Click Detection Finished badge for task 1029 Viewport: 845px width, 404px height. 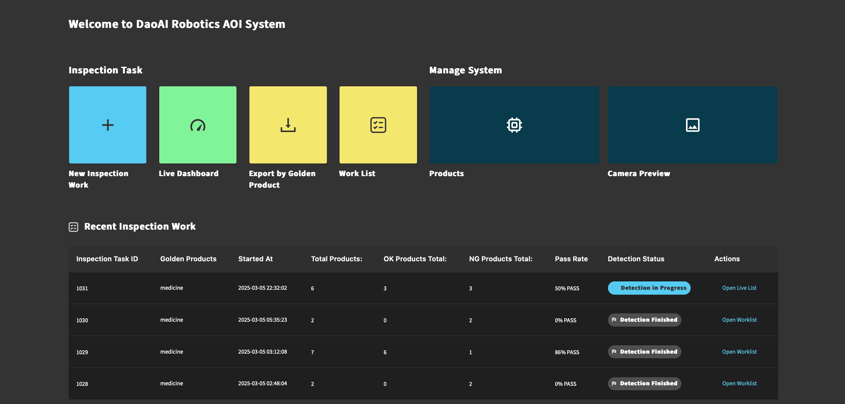click(645, 352)
